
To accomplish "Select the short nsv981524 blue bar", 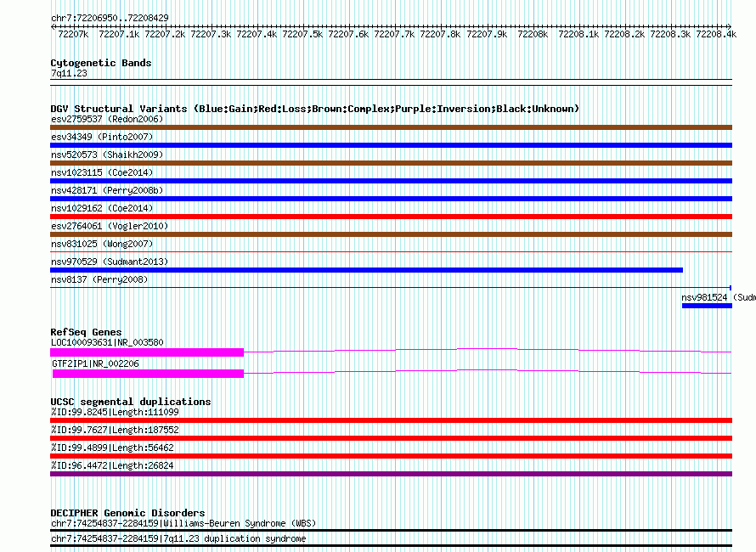I will [x=707, y=306].
